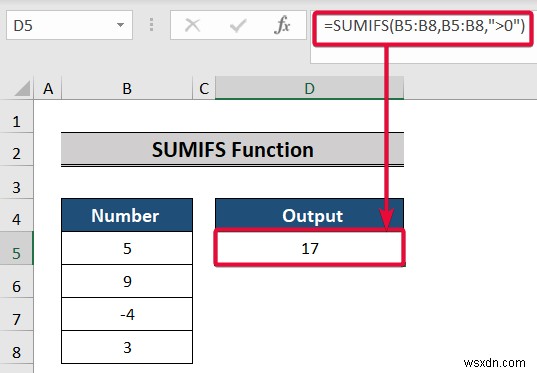This screenshot has width=537, height=373.
Task: Click the formula bar resize dots handle
Action: tap(151, 25)
